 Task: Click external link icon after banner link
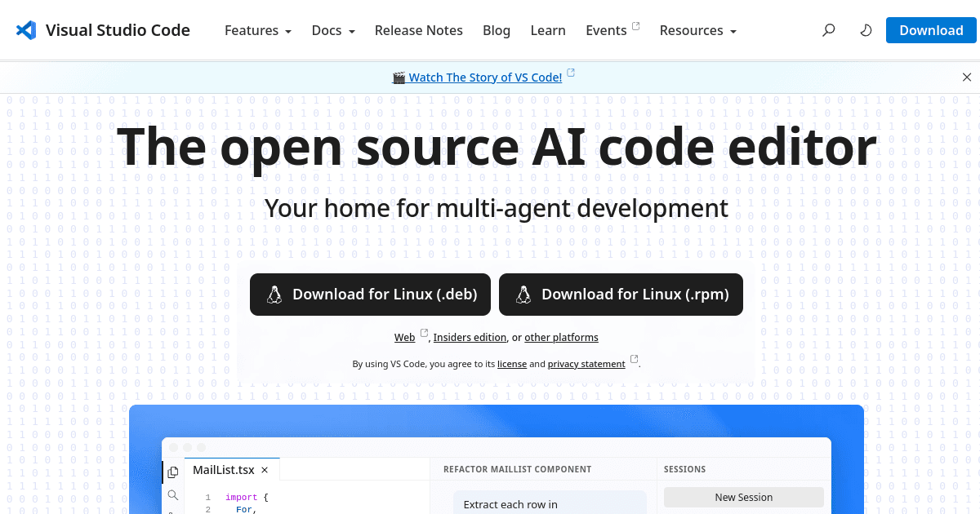[571, 73]
